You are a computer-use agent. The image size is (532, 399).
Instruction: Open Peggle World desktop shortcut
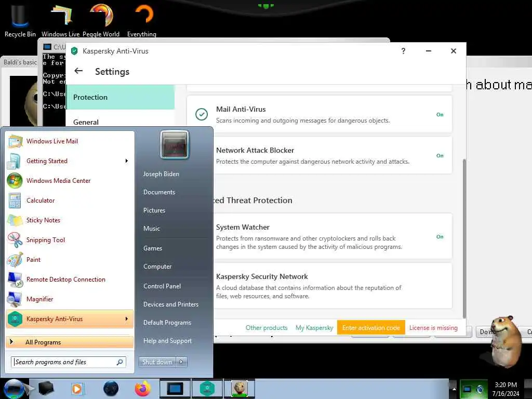[101, 20]
